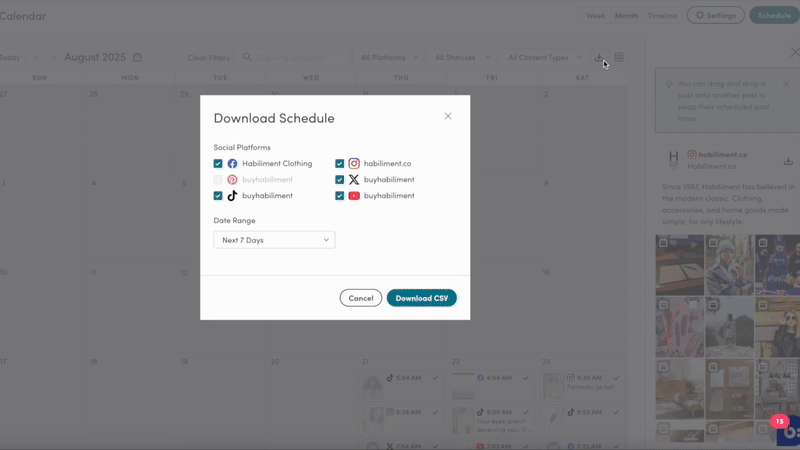Screen dimensions: 800x450
Task: Click the TikTok icon in the dialog
Action: [x=232, y=195]
